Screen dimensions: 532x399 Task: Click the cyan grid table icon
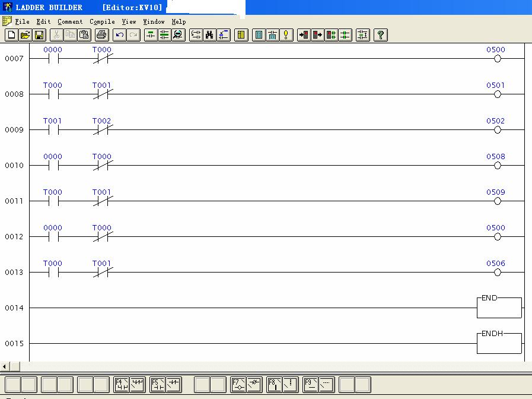tap(259, 35)
